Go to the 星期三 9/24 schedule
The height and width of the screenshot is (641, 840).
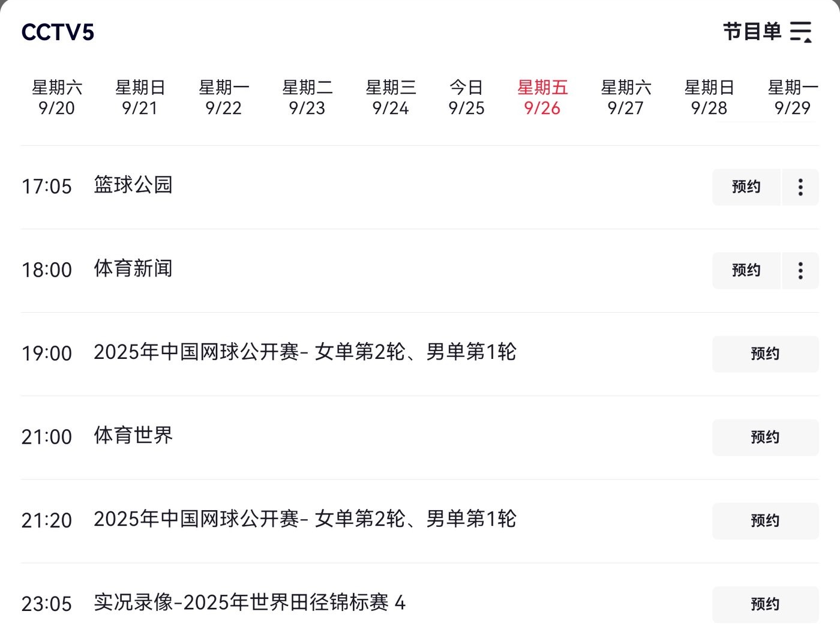(x=391, y=98)
